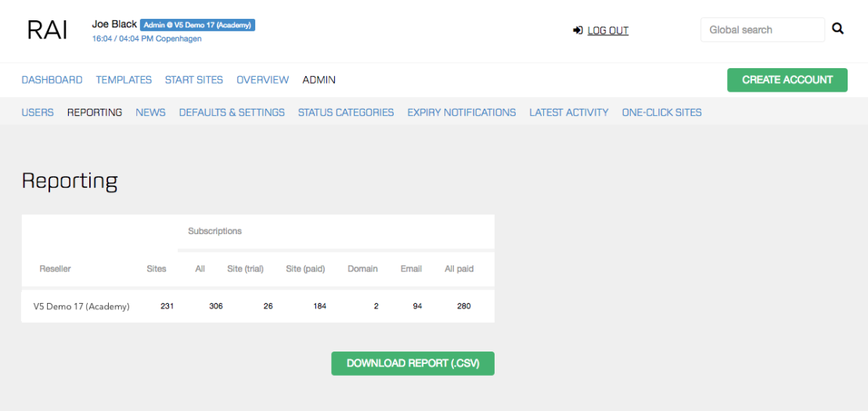Click All paid column header
868x411 pixels.
click(x=459, y=269)
